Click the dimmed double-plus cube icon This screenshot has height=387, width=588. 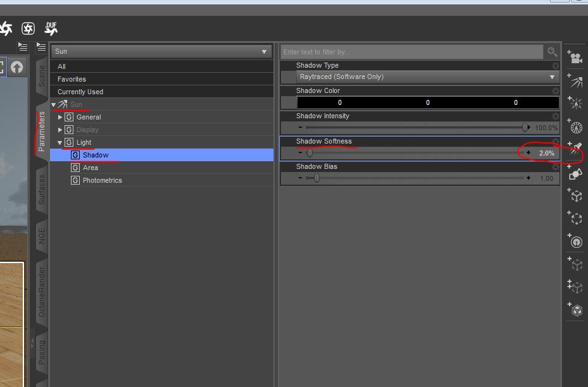coord(575,286)
